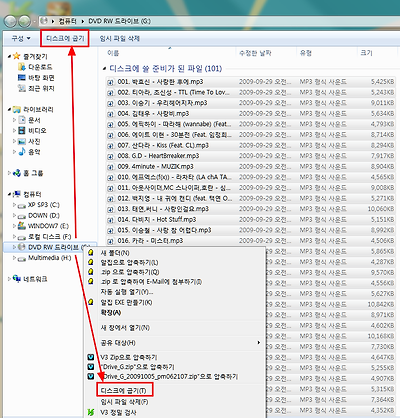
Task: Click the 즐겨찾기 star icon
Action: click(17, 56)
